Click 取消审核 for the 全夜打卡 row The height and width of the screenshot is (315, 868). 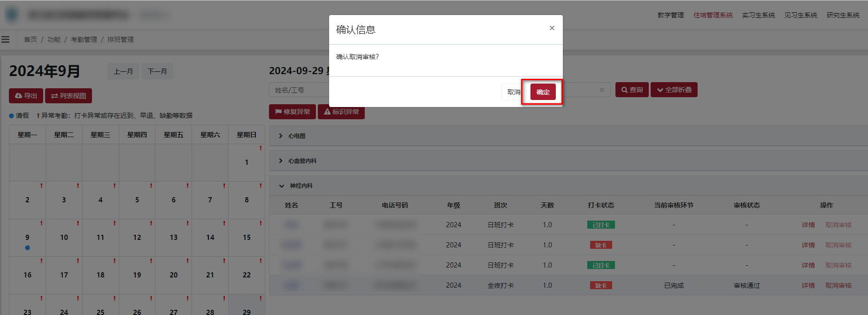coord(838,285)
